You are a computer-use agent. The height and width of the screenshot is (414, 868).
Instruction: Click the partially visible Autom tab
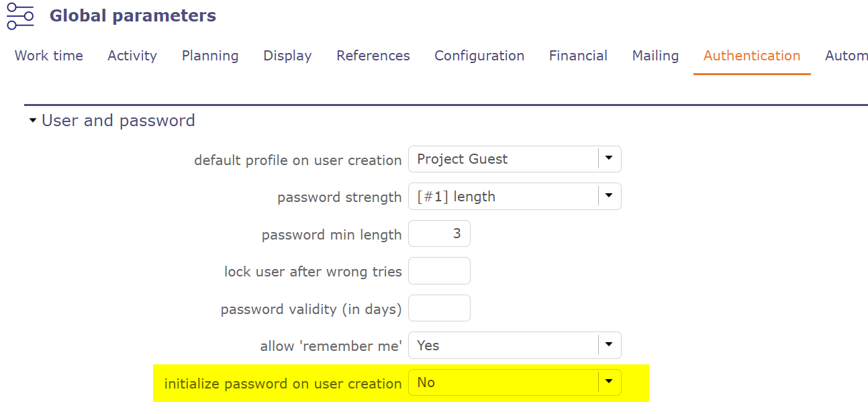[x=846, y=56]
